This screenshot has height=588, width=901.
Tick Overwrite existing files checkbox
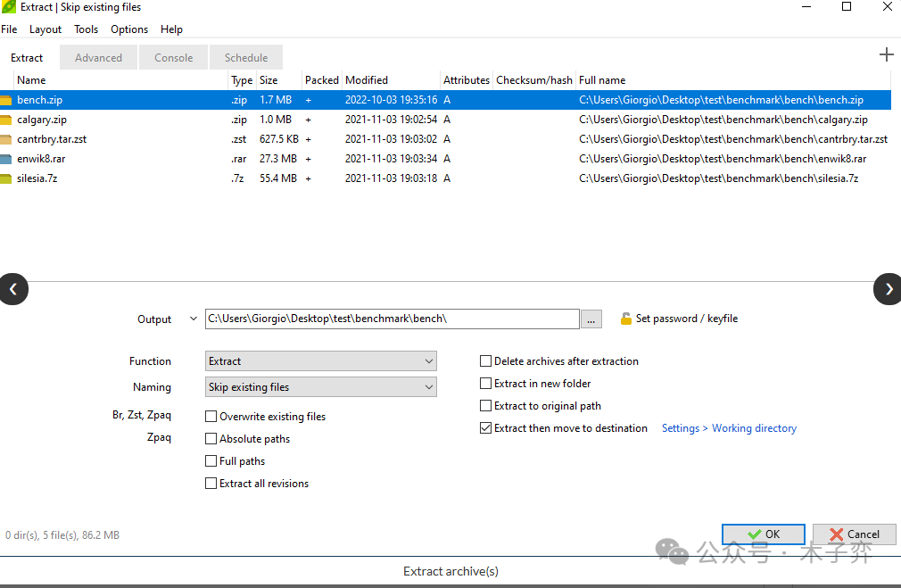point(211,417)
